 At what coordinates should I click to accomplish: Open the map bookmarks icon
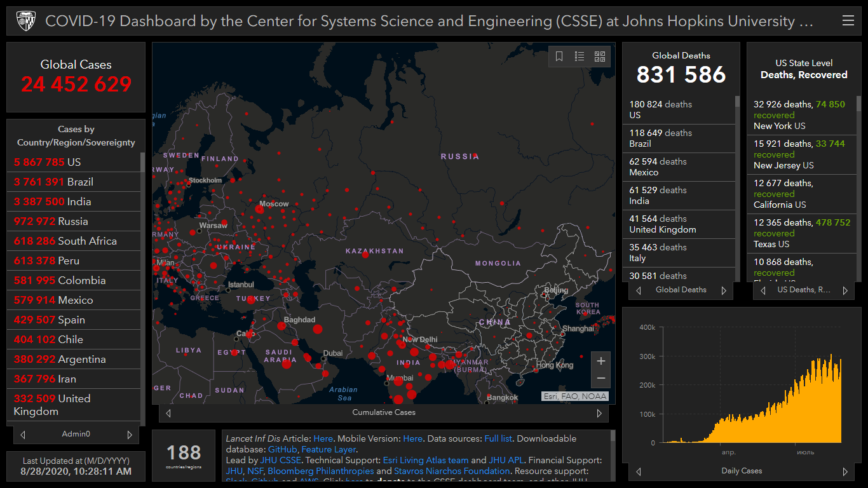click(559, 57)
